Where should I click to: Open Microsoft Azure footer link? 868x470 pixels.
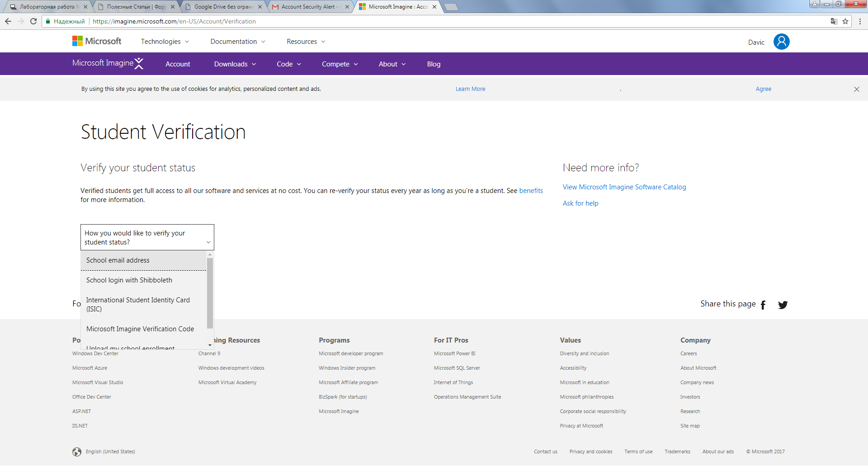90,368
